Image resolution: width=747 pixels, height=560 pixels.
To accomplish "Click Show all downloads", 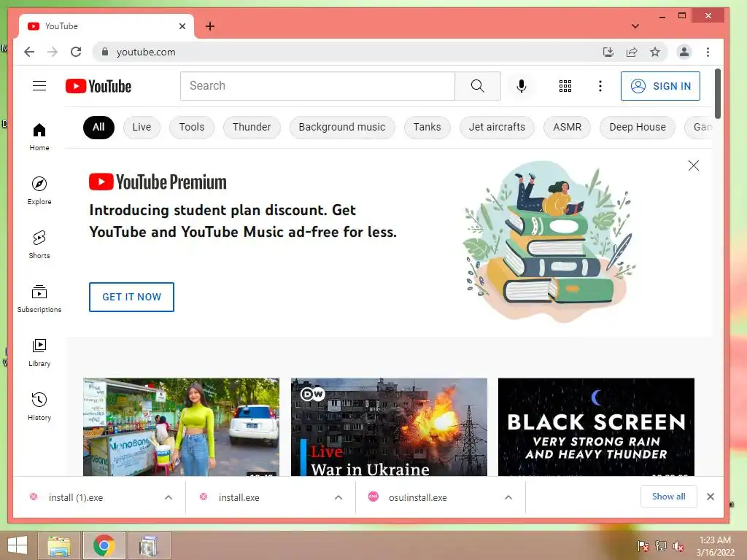I will click(668, 497).
